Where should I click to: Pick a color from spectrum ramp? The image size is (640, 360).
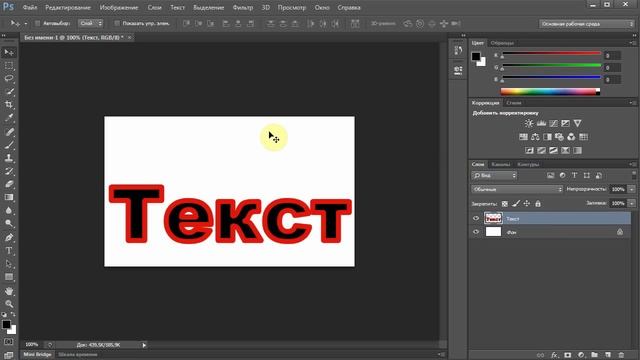point(549,92)
